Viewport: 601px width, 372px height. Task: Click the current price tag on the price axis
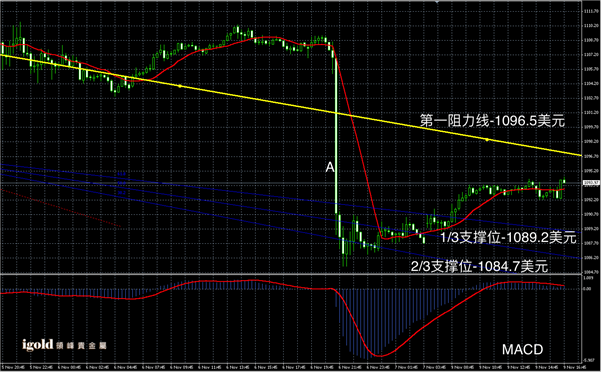click(x=591, y=183)
